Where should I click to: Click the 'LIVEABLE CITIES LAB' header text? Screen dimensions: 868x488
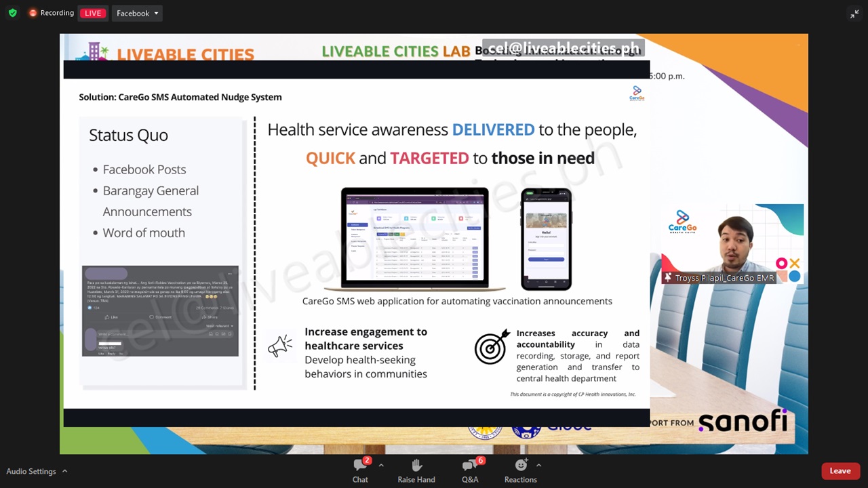point(396,52)
